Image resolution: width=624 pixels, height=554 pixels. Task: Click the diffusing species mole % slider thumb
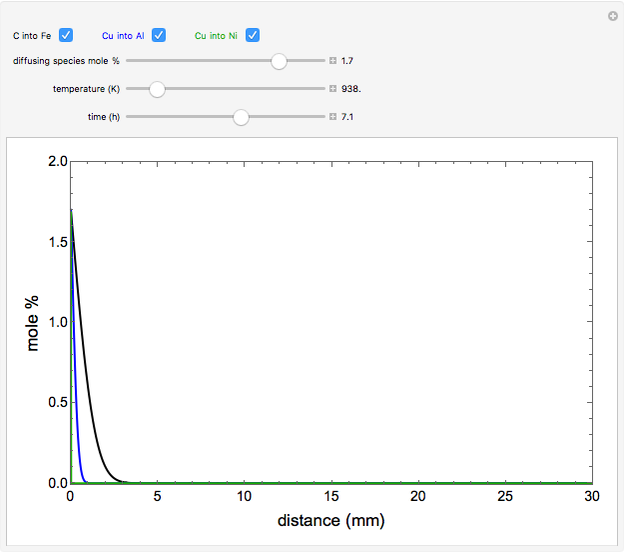pos(279,61)
